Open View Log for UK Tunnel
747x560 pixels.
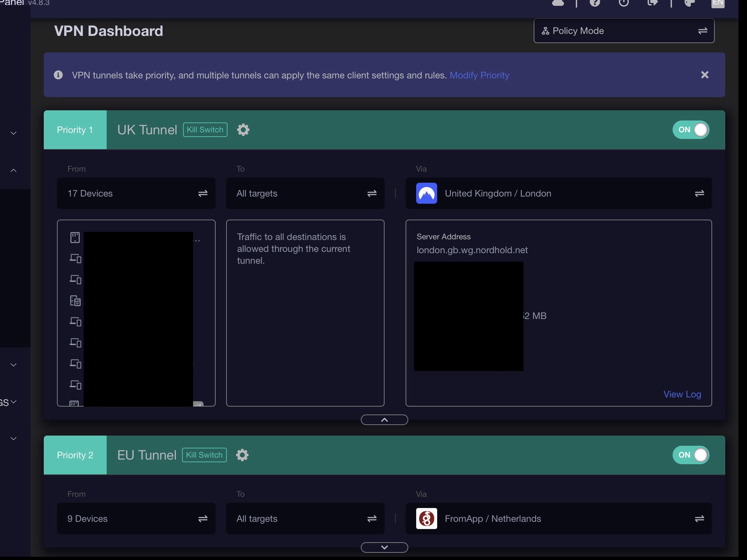point(682,394)
